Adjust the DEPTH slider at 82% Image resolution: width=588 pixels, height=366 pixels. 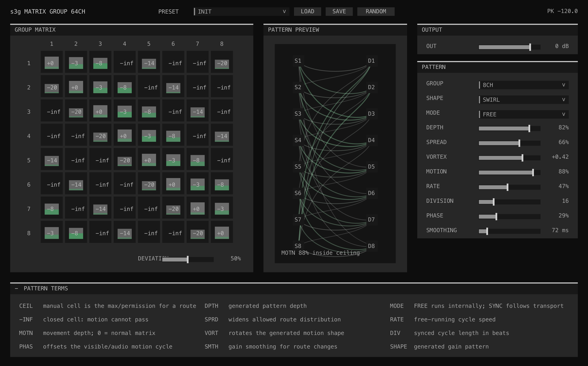(509, 128)
